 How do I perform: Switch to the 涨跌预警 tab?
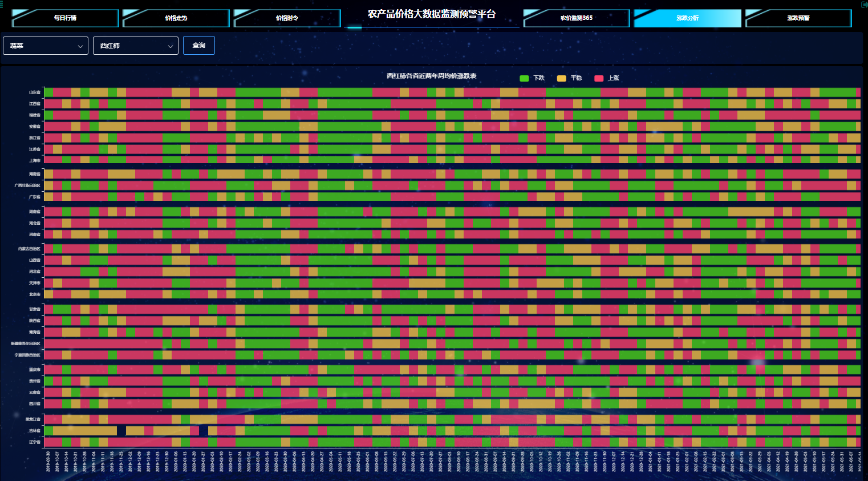coord(798,18)
